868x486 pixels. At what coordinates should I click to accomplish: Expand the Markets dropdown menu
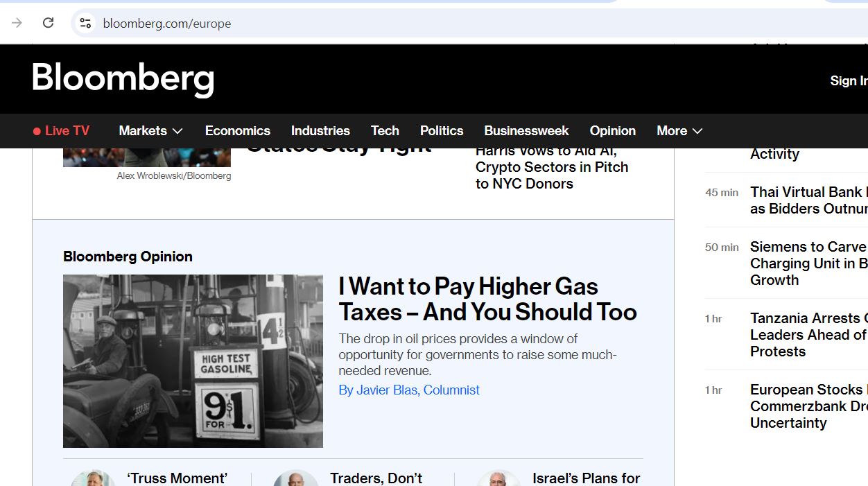pos(150,130)
